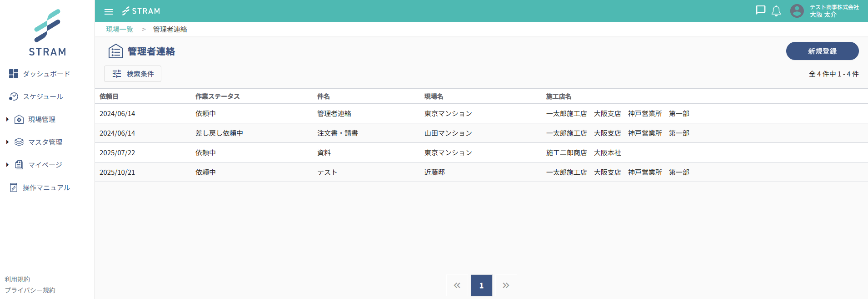Open 操作マニュアル in the sidebar
Viewport: 868px width, 299px height.
click(x=46, y=188)
